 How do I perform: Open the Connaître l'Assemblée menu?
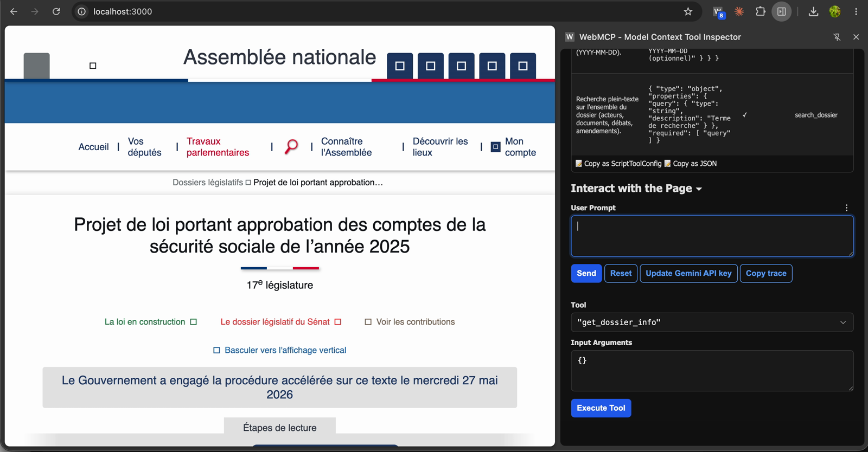point(347,147)
